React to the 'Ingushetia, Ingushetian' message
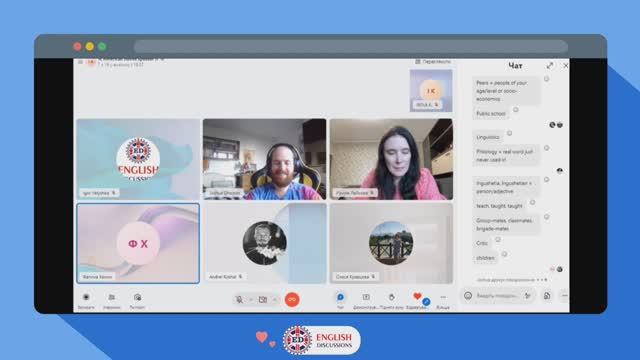Viewport: 640px width, 360px height. click(547, 180)
